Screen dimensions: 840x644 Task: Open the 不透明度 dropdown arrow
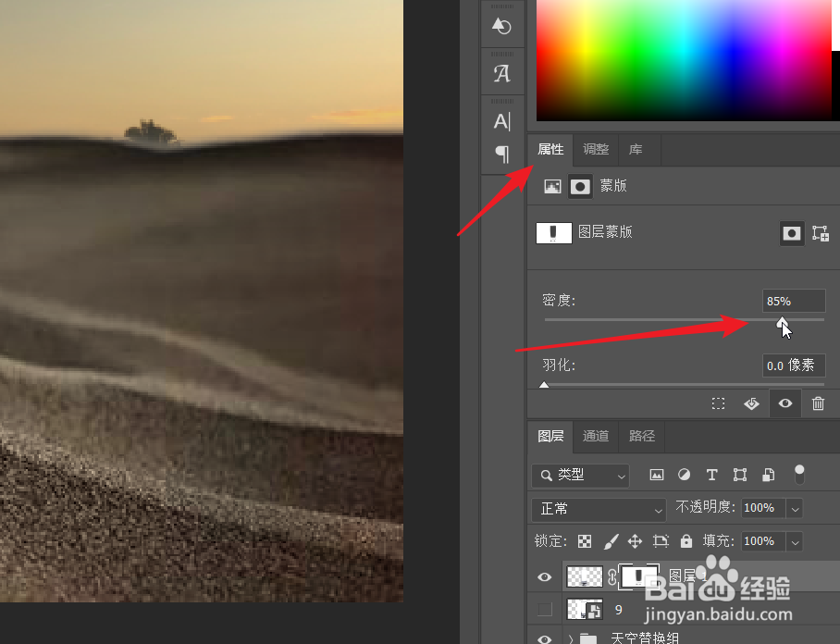pos(795,509)
